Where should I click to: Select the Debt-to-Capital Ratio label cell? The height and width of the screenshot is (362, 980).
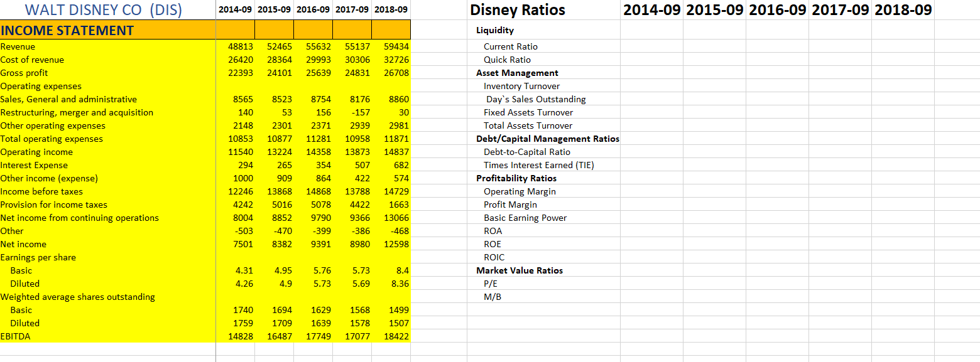point(526,152)
